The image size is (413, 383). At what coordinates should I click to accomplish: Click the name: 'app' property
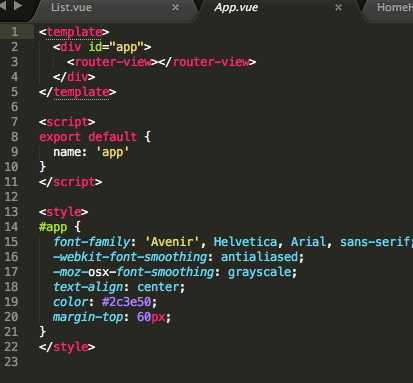click(x=91, y=152)
